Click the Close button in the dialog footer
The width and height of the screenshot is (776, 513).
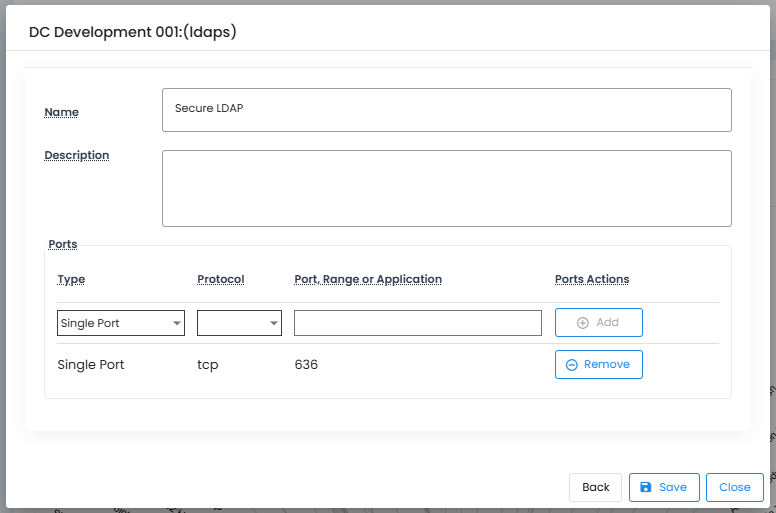[x=734, y=487]
